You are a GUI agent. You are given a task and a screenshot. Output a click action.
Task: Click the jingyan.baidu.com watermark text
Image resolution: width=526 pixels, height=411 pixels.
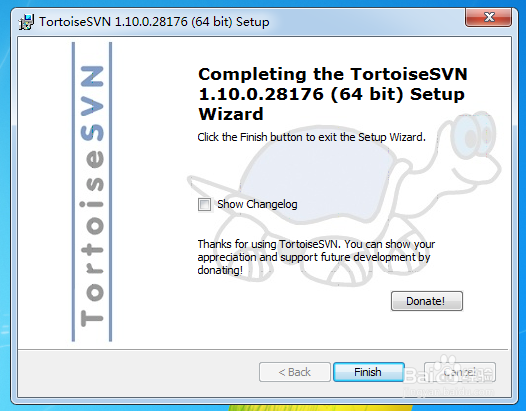[x=448, y=391]
